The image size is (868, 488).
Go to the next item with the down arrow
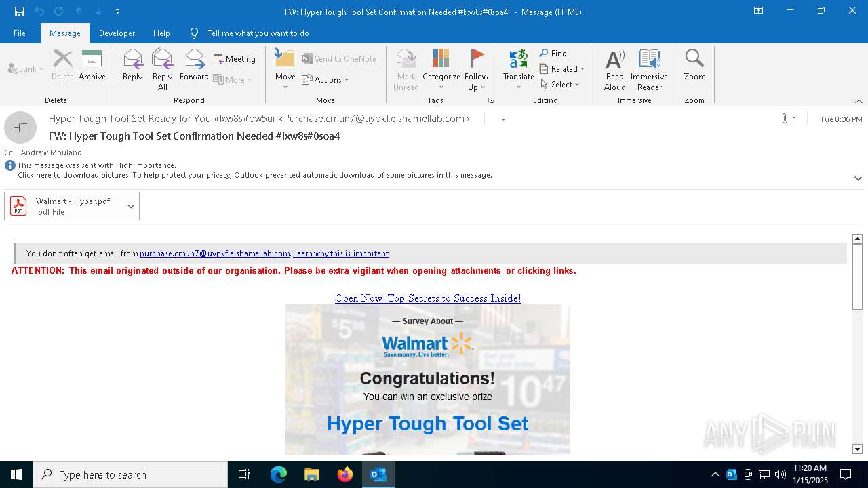[98, 12]
